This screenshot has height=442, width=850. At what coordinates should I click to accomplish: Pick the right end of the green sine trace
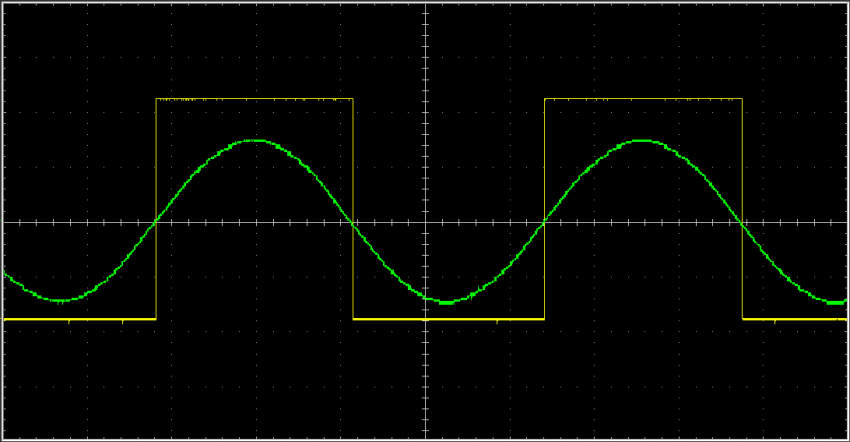[x=845, y=301]
